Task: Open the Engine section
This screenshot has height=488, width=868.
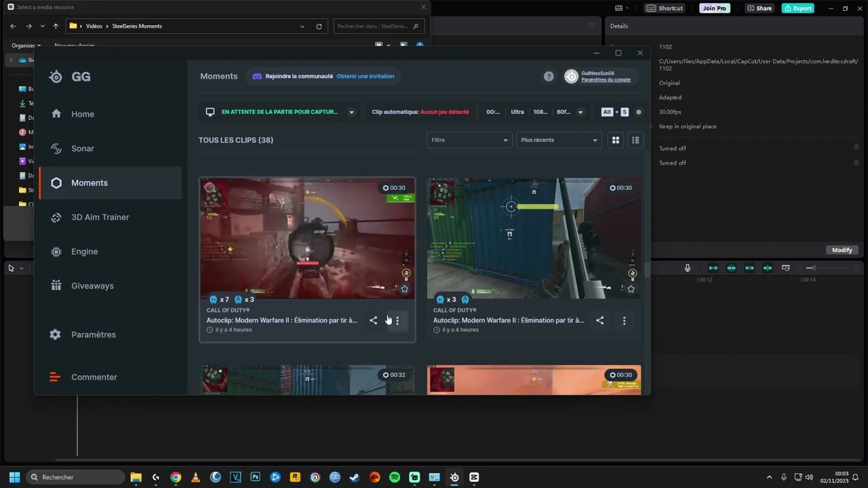Action: pos(111,251)
